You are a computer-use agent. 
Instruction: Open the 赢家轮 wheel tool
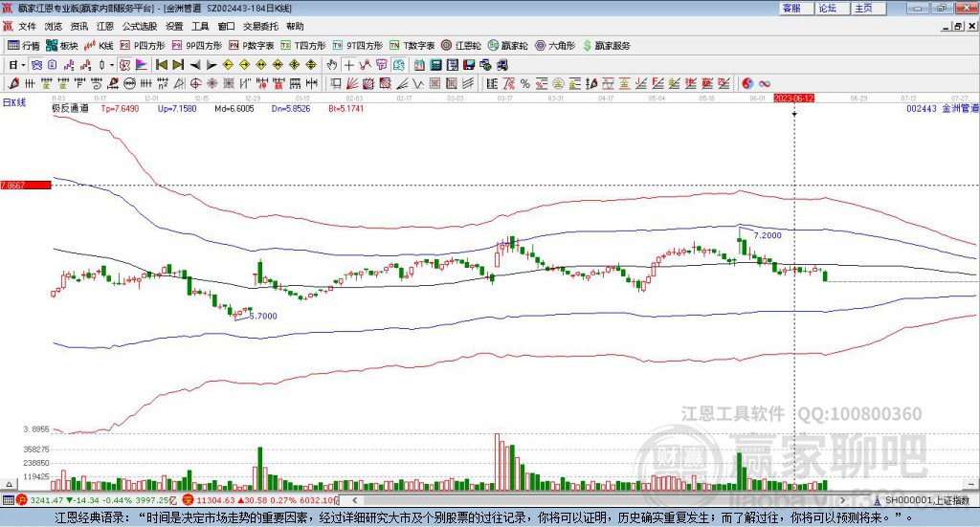point(508,46)
